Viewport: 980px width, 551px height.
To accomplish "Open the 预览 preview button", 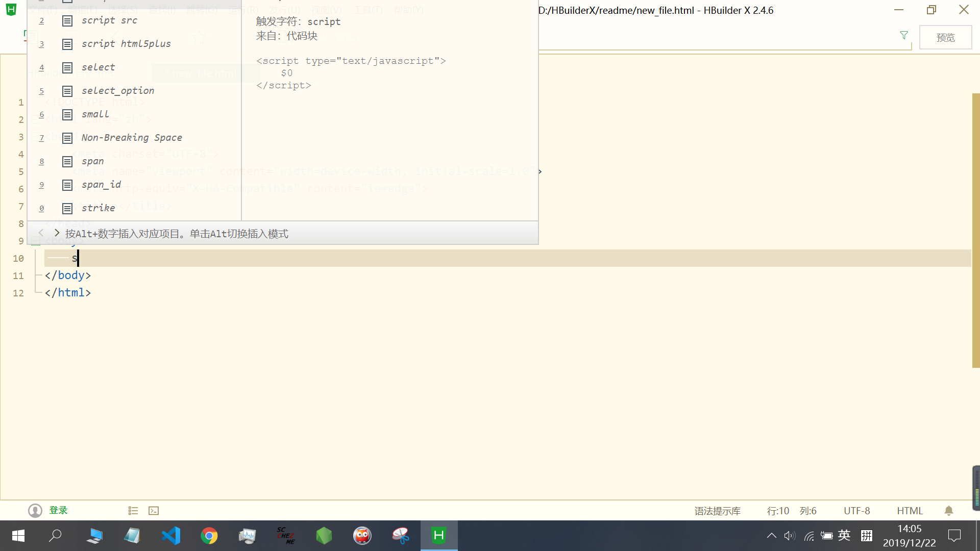I will click(945, 37).
